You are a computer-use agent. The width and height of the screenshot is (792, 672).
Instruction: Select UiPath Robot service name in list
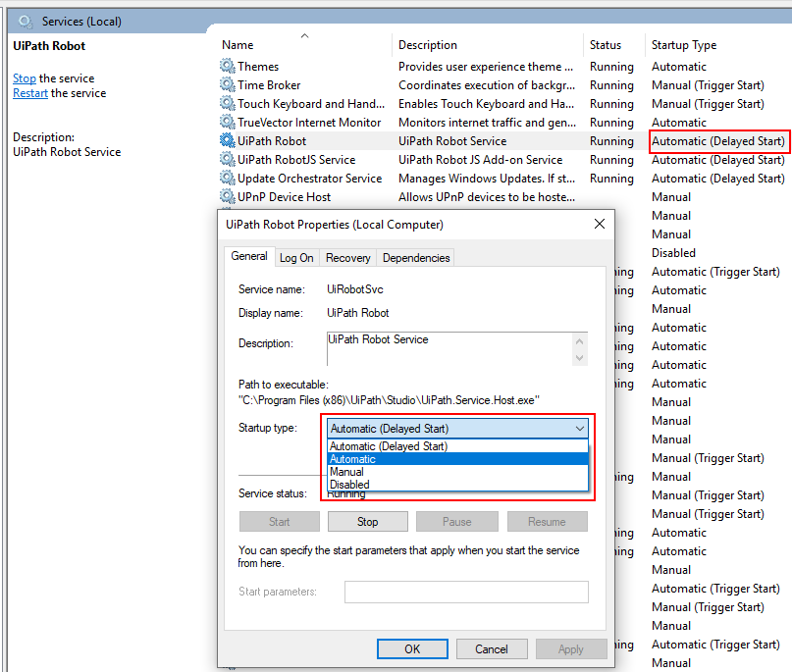click(x=272, y=141)
